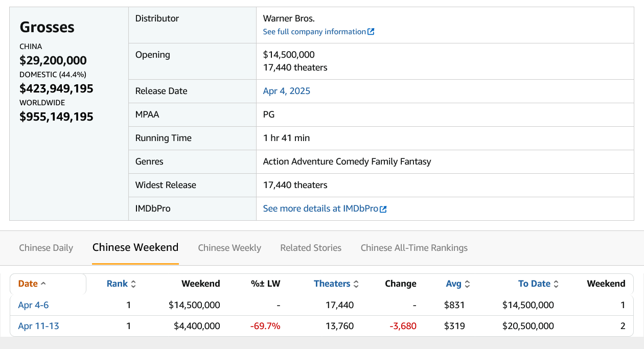Click the Widest Release label
644x349 pixels.
pyautogui.click(x=166, y=185)
